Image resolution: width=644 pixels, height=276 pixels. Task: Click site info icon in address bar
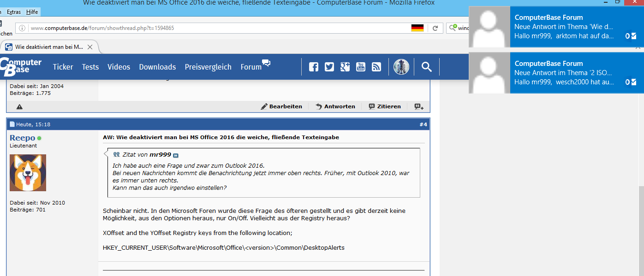point(23,28)
